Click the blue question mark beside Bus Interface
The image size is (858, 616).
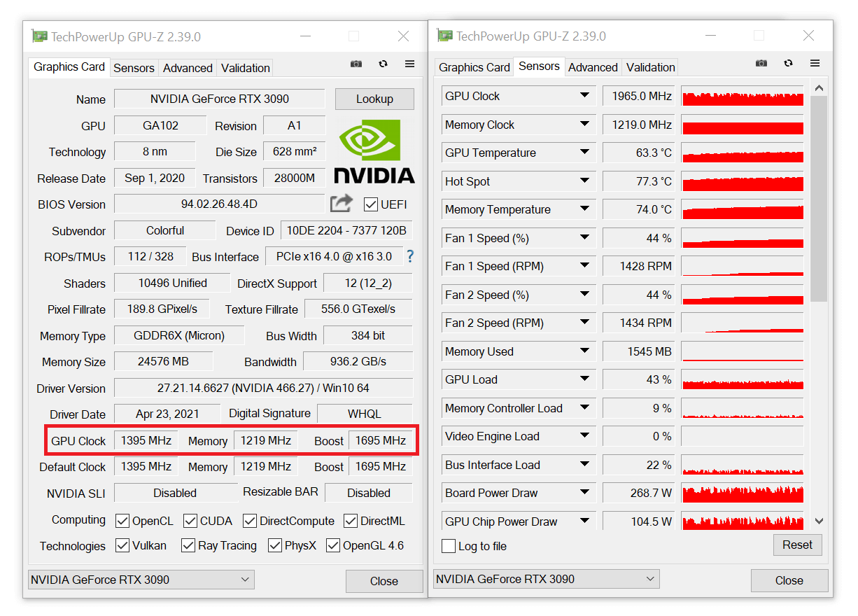(x=409, y=257)
